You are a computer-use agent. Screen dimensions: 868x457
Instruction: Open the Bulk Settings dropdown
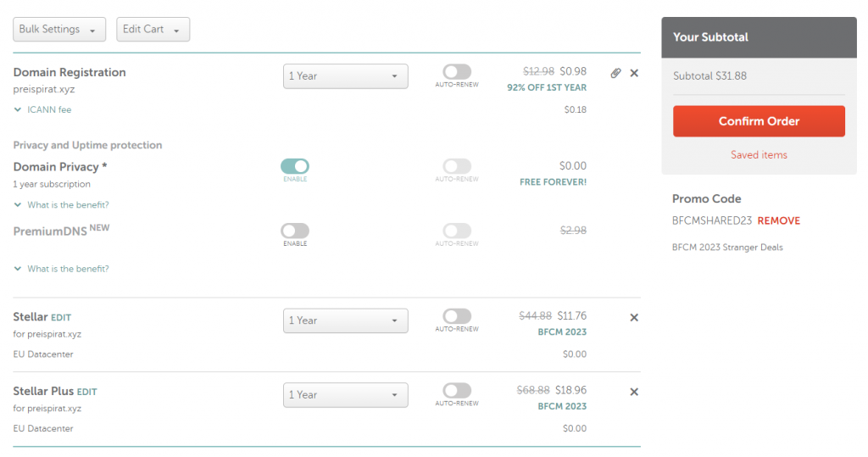pyautogui.click(x=59, y=30)
